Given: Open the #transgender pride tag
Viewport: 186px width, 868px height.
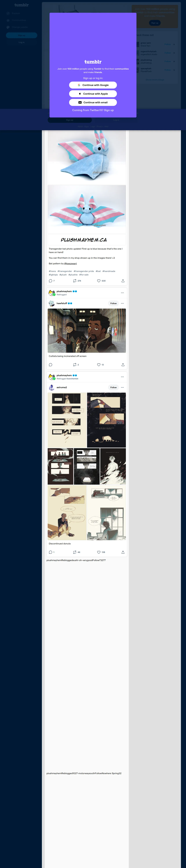Looking at the screenshot, I should coord(84,271).
